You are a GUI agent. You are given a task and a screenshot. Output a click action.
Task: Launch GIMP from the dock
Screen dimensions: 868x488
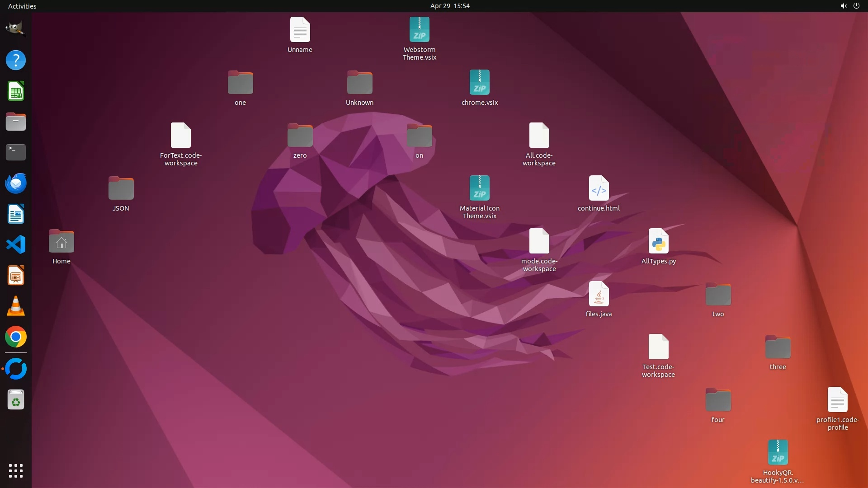click(16, 29)
